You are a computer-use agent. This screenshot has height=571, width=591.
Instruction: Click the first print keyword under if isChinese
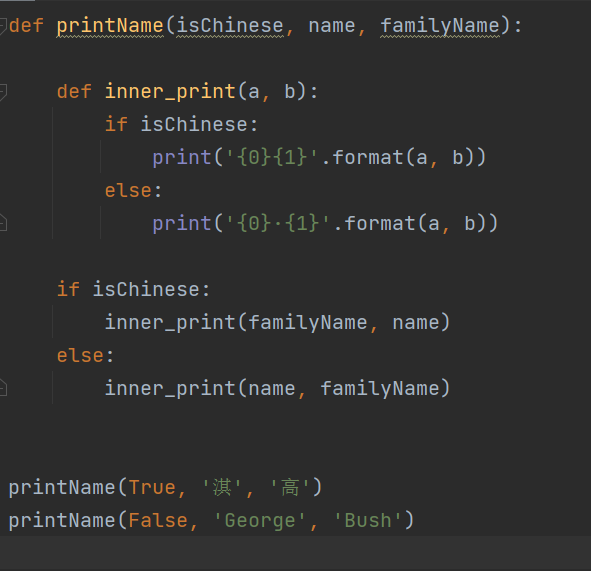(182, 158)
